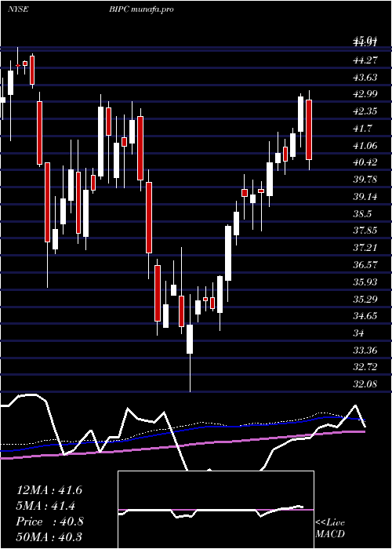Select the 39.78 price axis label
Image resolution: width=392 pixels, height=549 pixels.
click(x=366, y=180)
